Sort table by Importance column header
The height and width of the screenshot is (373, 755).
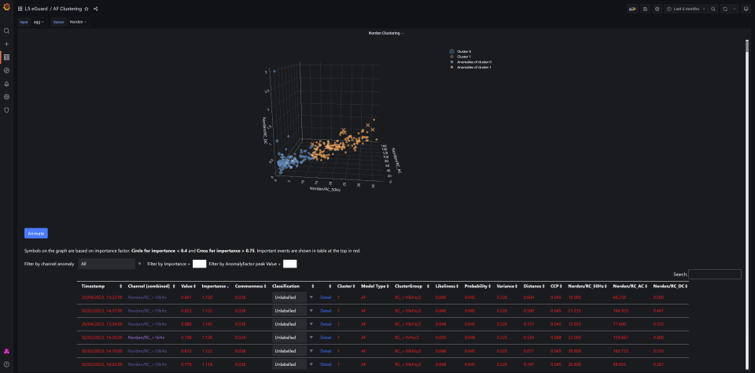coord(211,286)
